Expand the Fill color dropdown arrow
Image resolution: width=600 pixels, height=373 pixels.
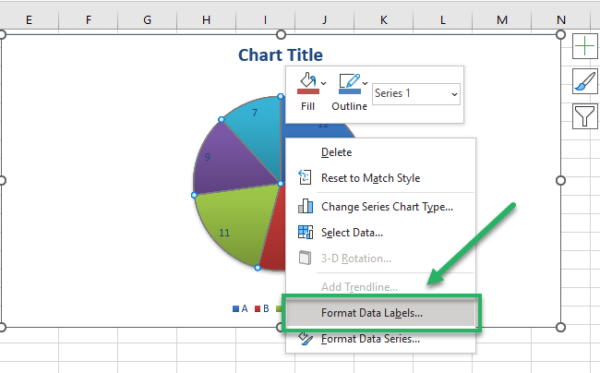pyautogui.click(x=324, y=83)
